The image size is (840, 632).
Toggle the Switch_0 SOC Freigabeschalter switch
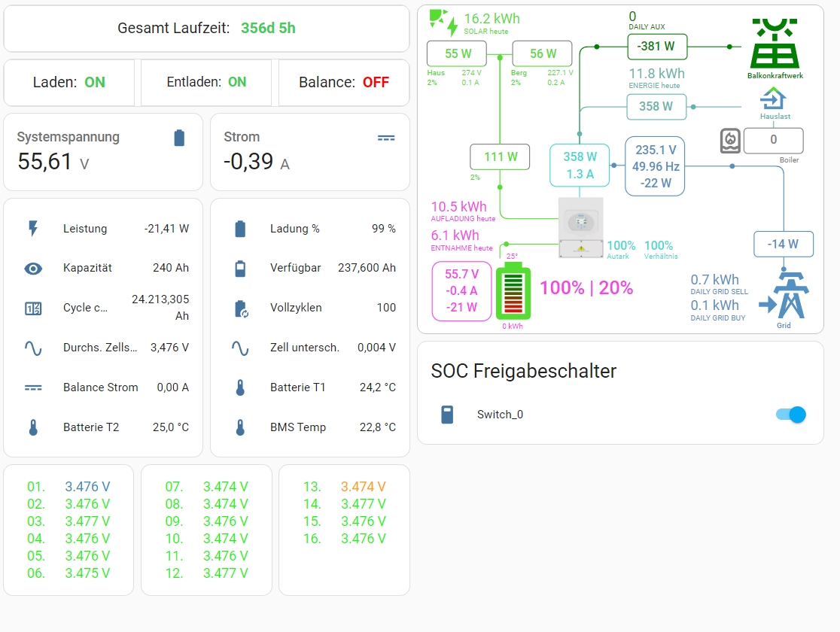pos(790,415)
